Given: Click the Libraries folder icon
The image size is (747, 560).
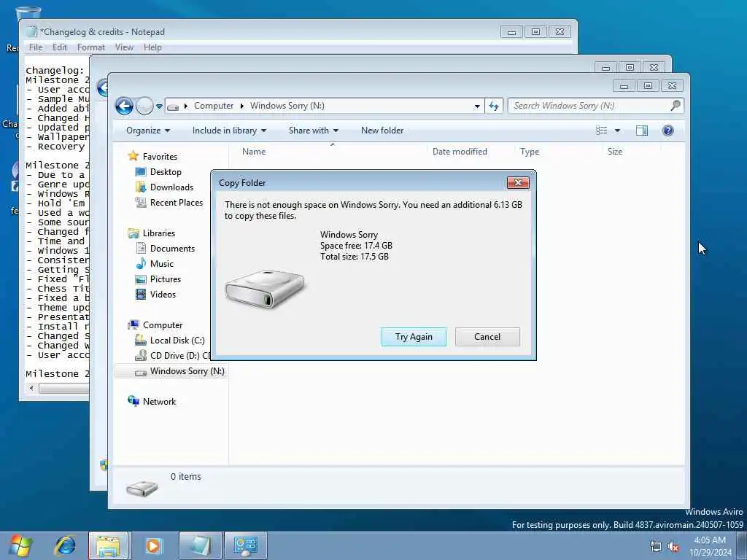Looking at the screenshot, I should pos(133,233).
